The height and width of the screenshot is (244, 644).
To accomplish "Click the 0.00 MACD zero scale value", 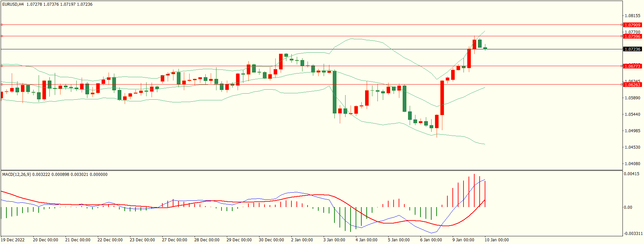I will click(x=628, y=207).
